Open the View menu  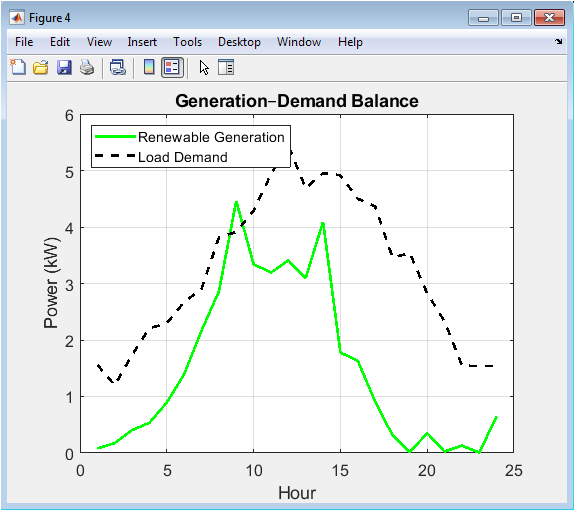[x=99, y=42]
